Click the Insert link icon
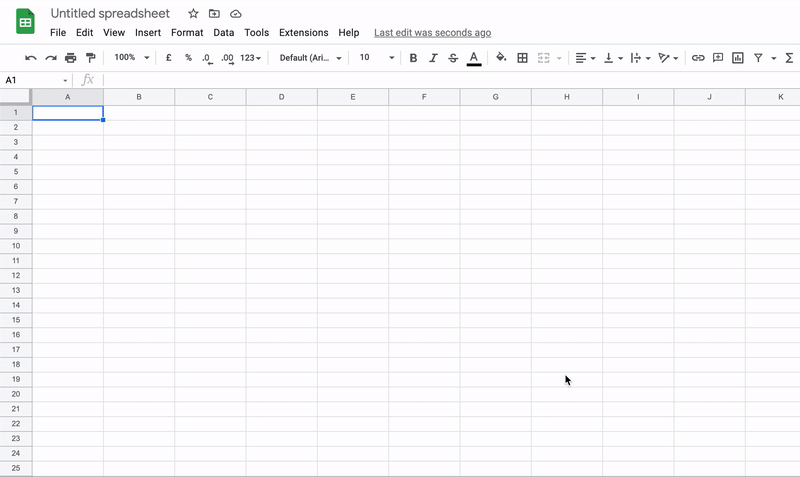The height and width of the screenshot is (477, 800). click(698, 58)
